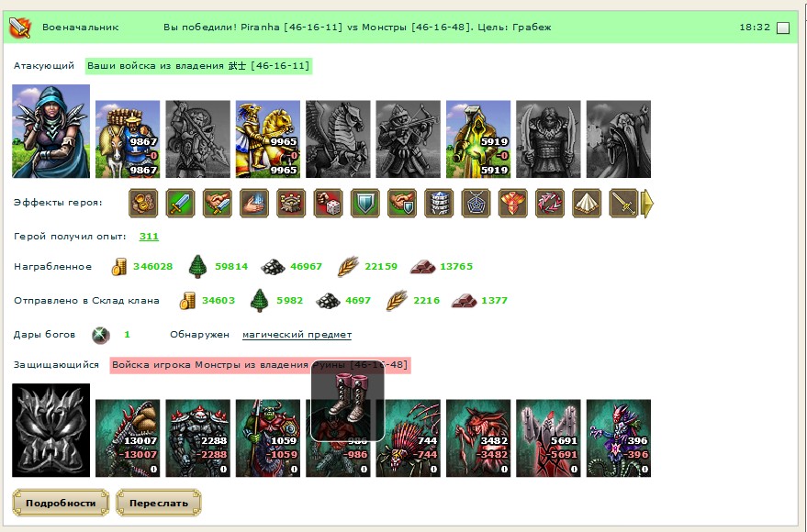
Task: Select the castle fortress effect icon
Action: point(291,203)
